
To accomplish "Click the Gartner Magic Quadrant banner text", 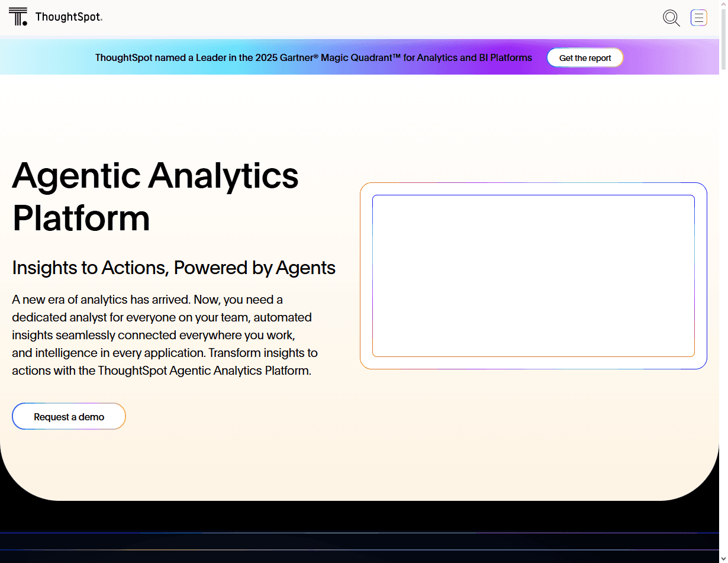I will 314,57.
